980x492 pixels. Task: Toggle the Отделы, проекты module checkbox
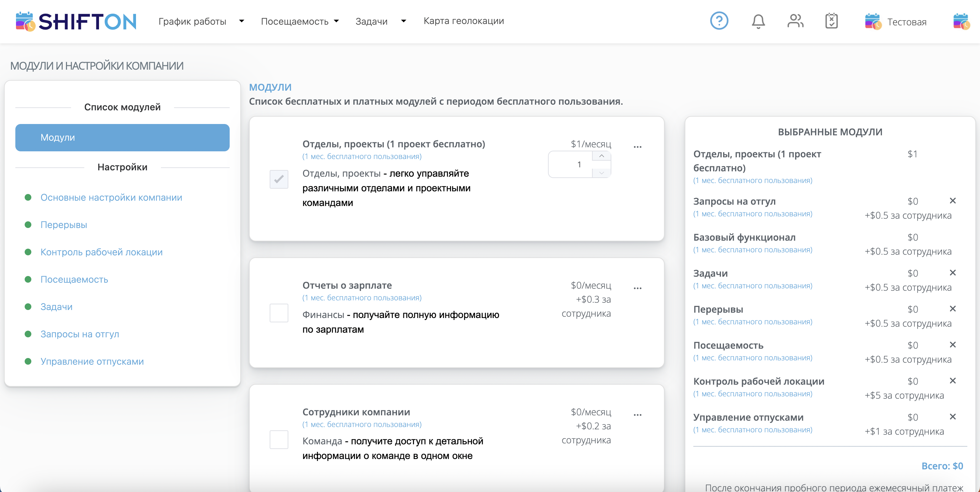[279, 179]
